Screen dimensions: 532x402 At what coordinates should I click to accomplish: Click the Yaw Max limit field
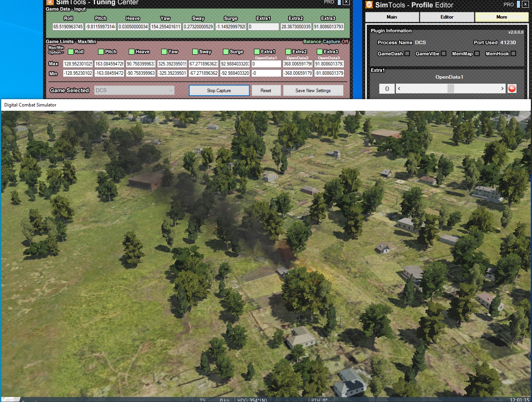click(172, 64)
